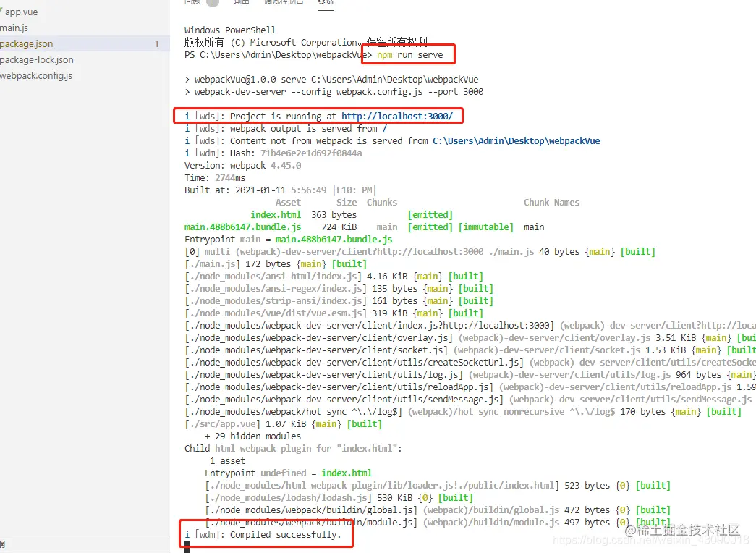The height and width of the screenshot is (553, 756).
Task: Click the 'Chunk Names' column header
Action: click(x=551, y=203)
